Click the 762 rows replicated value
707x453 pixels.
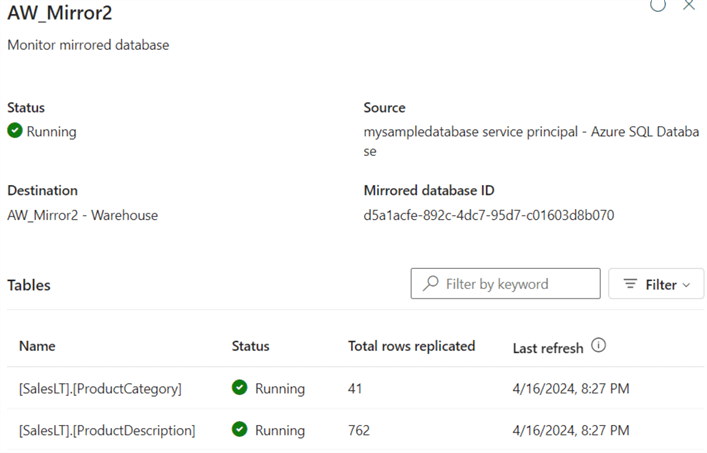[359, 430]
